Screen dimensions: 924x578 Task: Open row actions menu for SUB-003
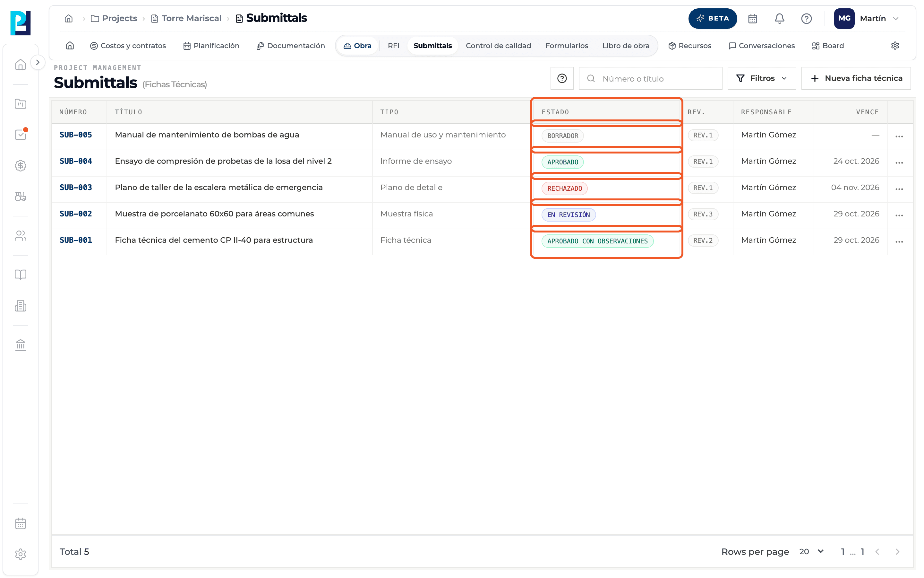[899, 189]
